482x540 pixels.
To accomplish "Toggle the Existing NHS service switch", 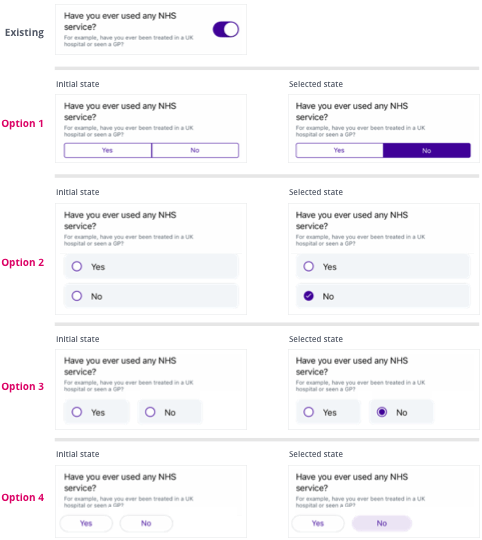I will coord(226,29).
